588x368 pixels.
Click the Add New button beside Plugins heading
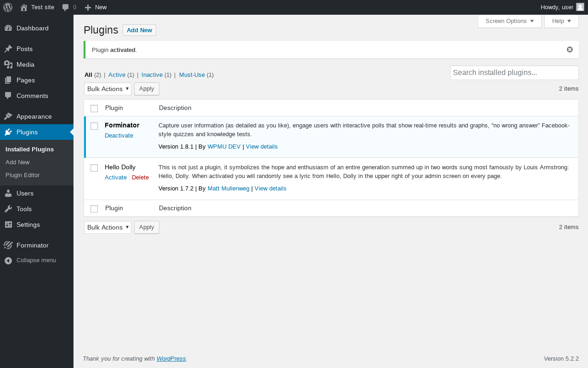coord(139,30)
